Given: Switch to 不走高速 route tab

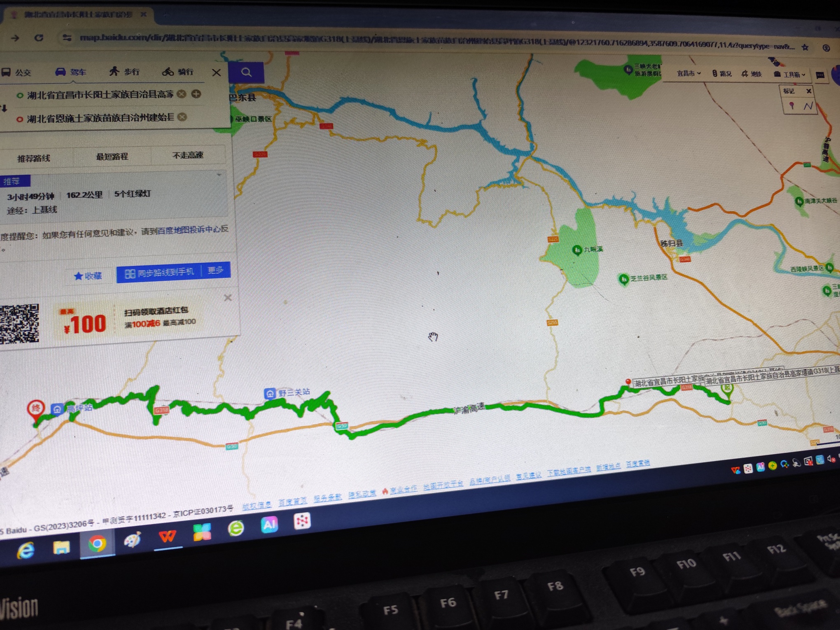Looking at the screenshot, I should [188, 155].
